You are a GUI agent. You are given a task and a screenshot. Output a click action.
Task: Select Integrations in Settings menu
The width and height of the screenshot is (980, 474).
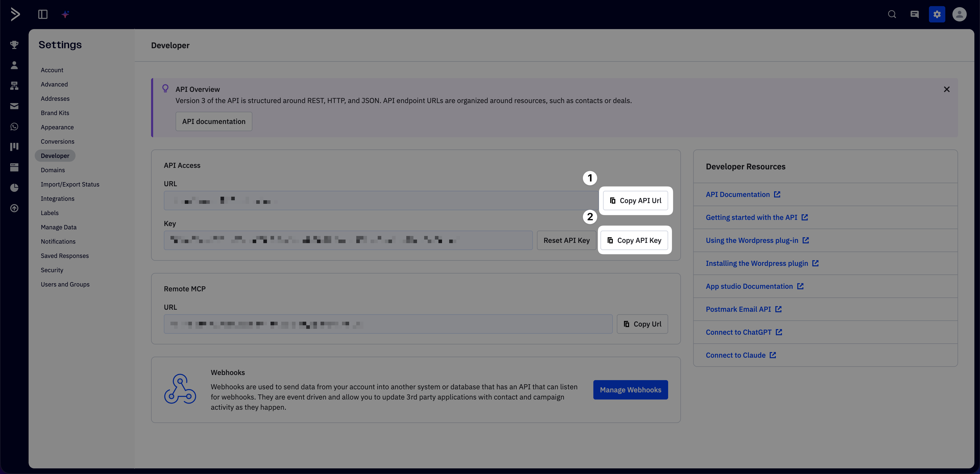pyautogui.click(x=57, y=198)
